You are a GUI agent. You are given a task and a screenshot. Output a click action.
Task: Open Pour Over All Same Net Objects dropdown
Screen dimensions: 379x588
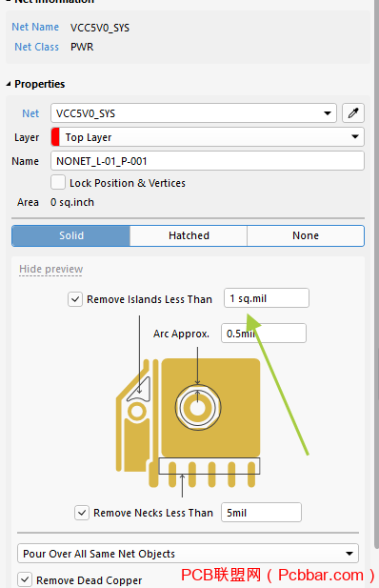pos(188,554)
